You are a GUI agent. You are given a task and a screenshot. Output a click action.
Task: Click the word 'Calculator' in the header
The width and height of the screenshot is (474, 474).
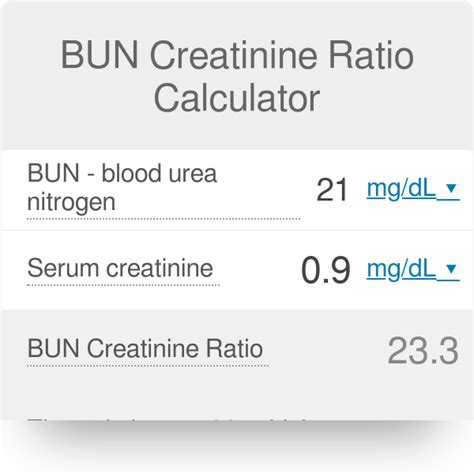point(237,98)
